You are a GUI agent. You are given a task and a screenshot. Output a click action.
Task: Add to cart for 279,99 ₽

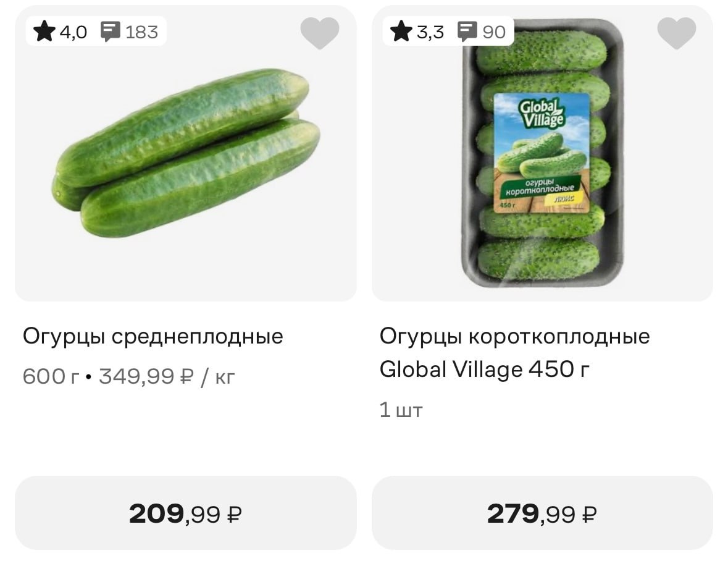(x=542, y=513)
